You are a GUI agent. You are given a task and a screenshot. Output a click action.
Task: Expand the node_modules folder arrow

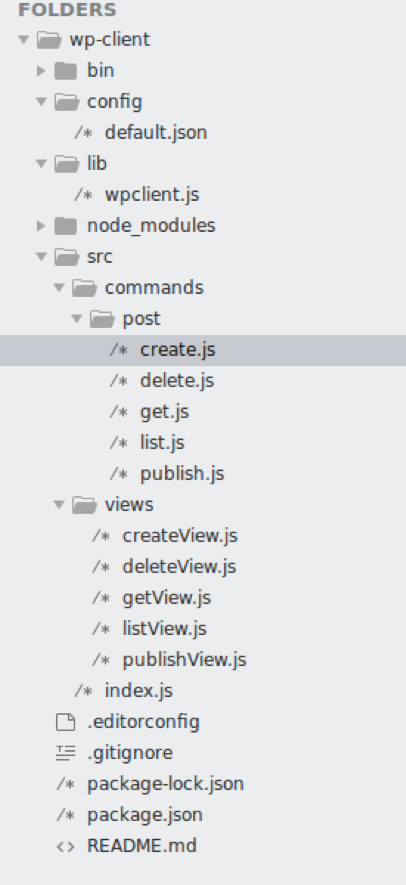pos(41,226)
